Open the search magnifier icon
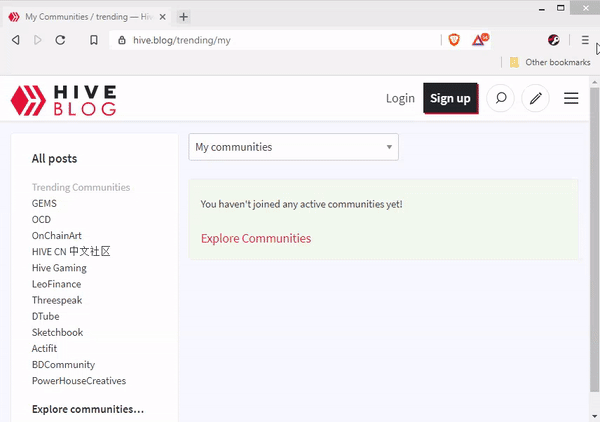The width and height of the screenshot is (600, 422). coord(501,98)
